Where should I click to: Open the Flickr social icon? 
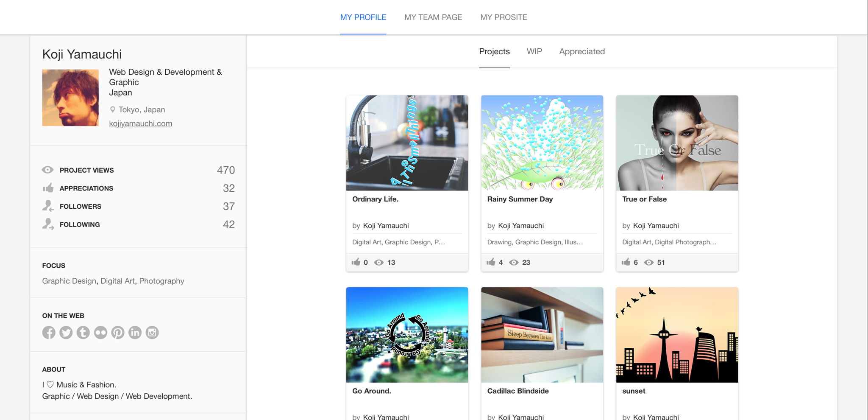[100, 333]
